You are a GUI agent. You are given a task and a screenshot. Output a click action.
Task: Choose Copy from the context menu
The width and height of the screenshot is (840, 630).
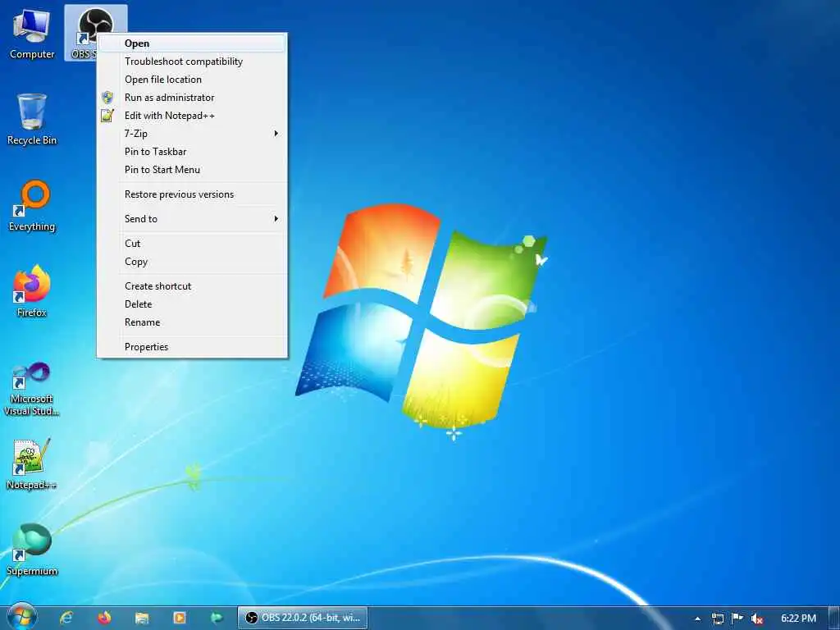[192, 262]
